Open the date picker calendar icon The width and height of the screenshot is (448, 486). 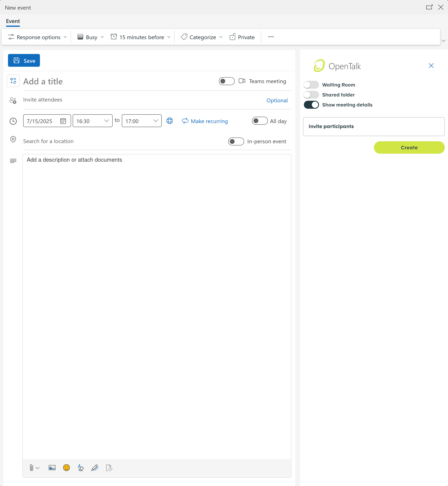tap(63, 121)
